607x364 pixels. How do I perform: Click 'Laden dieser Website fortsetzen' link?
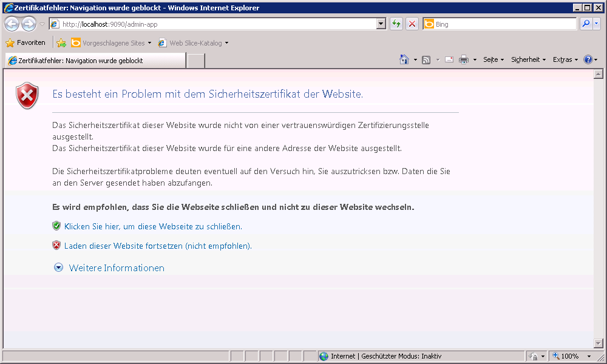pyautogui.click(x=157, y=246)
